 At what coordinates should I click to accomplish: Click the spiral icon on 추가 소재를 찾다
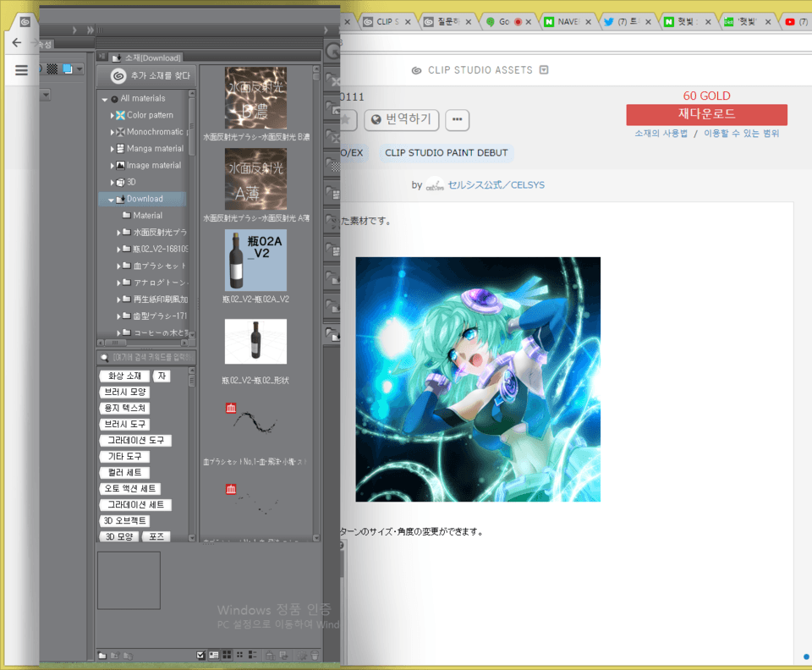click(118, 76)
